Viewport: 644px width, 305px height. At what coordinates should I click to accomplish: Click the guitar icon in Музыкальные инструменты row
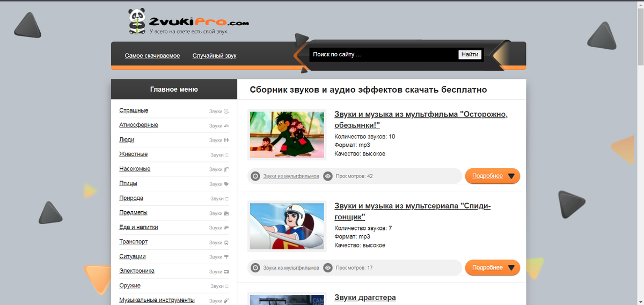226,301
